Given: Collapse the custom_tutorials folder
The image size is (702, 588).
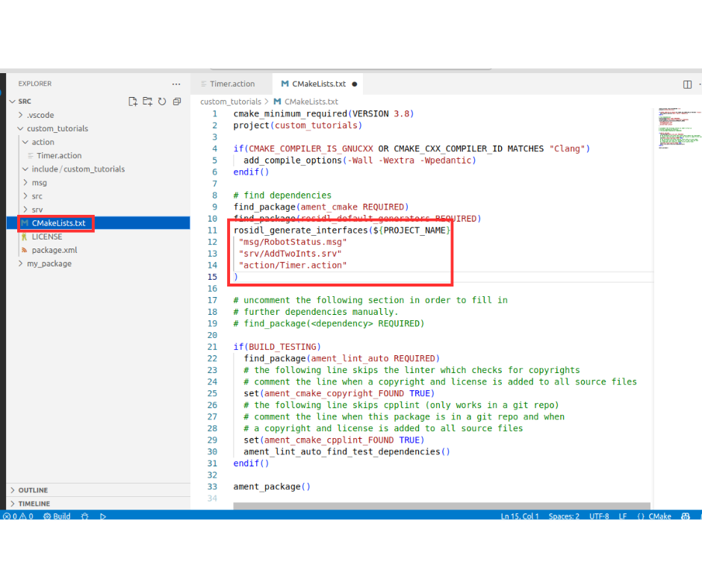Looking at the screenshot, I should [57, 128].
